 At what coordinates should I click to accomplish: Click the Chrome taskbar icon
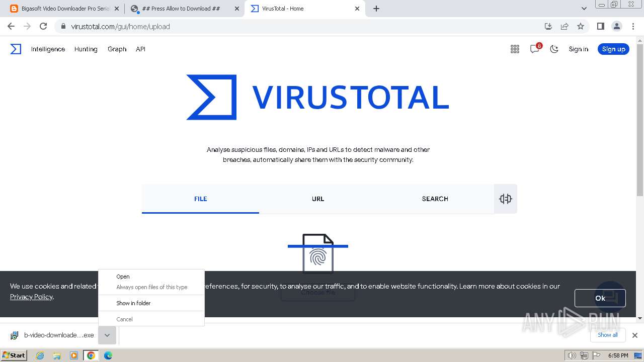(91, 355)
